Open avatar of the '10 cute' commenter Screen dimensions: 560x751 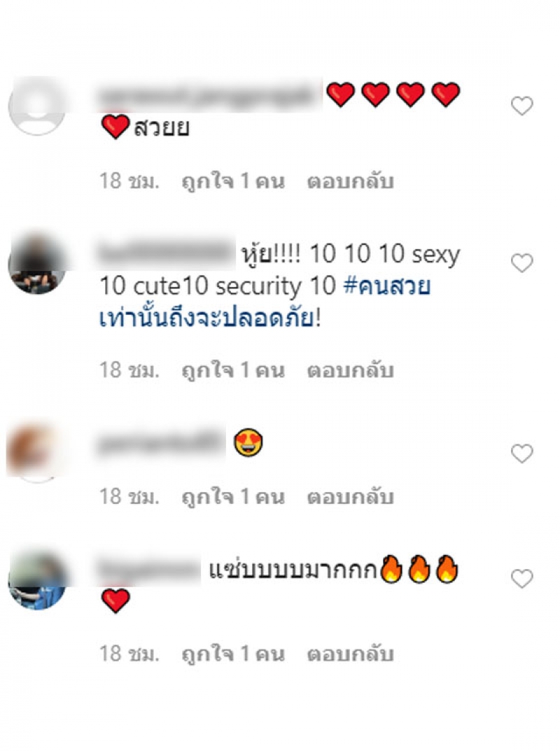click(37, 265)
